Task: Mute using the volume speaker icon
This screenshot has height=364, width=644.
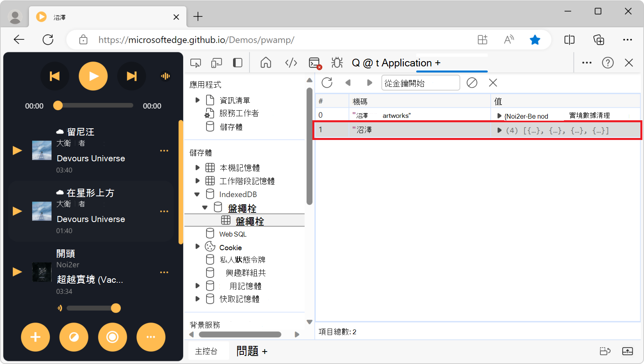Action: tap(60, 308)
